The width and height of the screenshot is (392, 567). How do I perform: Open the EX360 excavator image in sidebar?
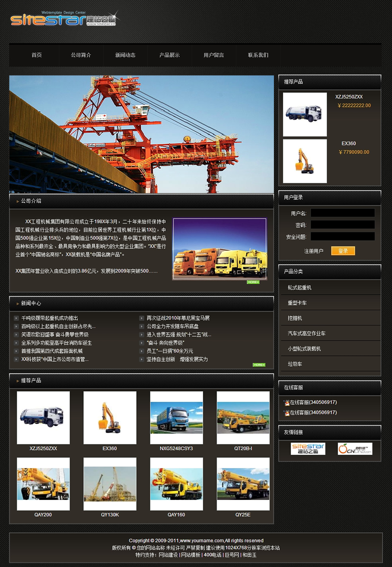[x=305, y=161]
